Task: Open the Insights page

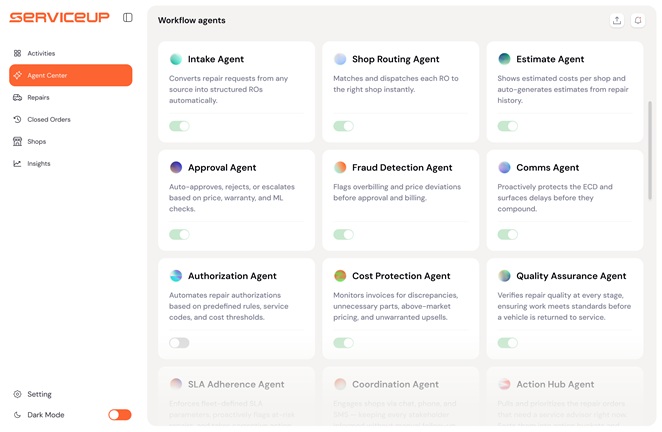Action: click(x=71, y=163)
